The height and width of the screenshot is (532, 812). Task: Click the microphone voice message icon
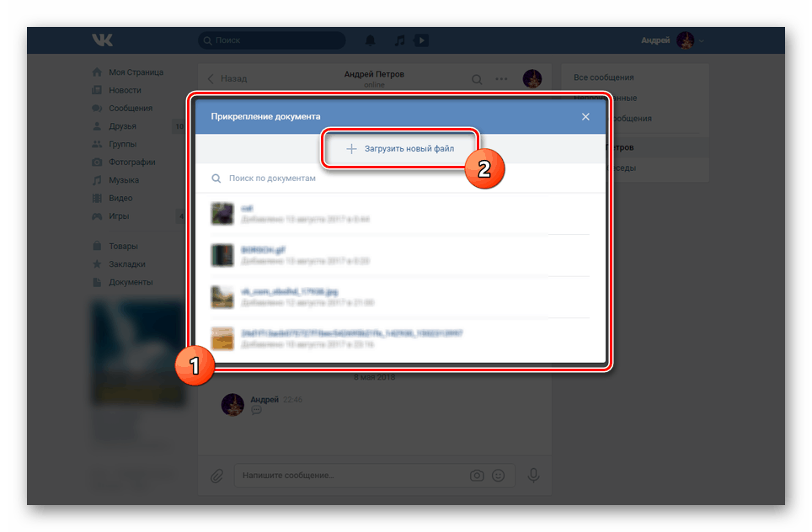[x=533, y=476]
